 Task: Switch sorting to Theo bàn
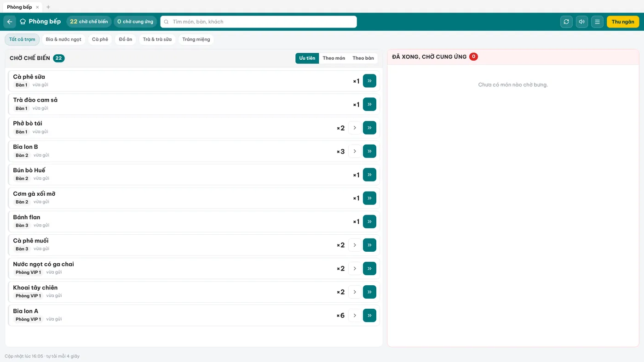pos(363,58)
